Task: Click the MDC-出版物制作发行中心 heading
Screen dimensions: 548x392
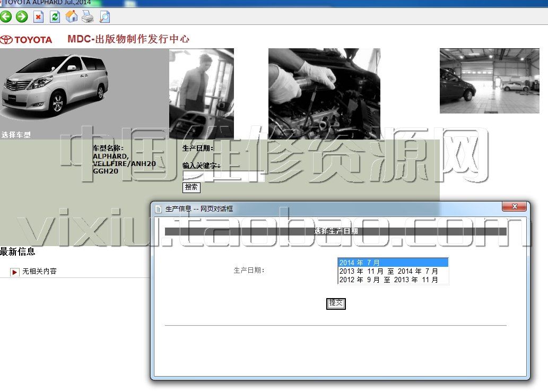Action: (x=128, y=39)
